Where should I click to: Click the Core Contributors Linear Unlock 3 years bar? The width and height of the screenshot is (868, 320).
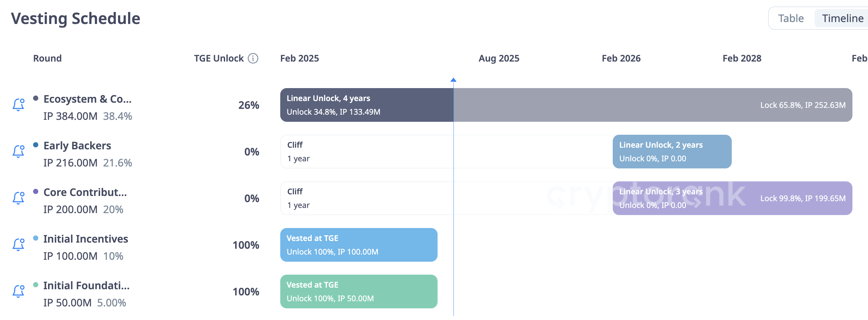tap(732, 199)
